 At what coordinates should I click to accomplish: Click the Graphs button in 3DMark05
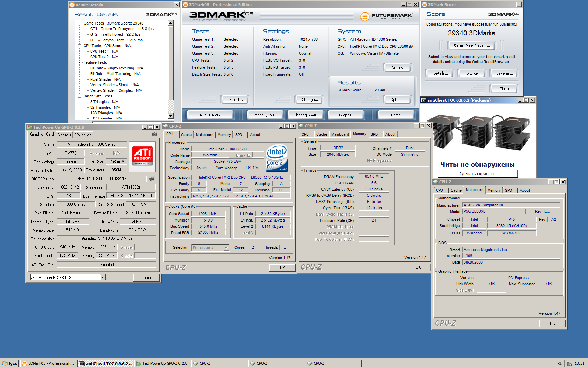point(346,115)
